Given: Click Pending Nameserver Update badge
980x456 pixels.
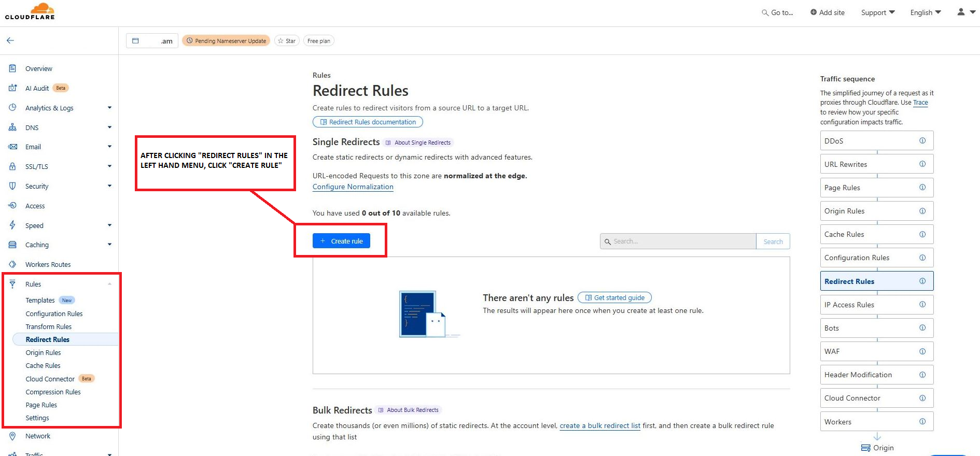Looking at the screenshot, I should (226, 41).
